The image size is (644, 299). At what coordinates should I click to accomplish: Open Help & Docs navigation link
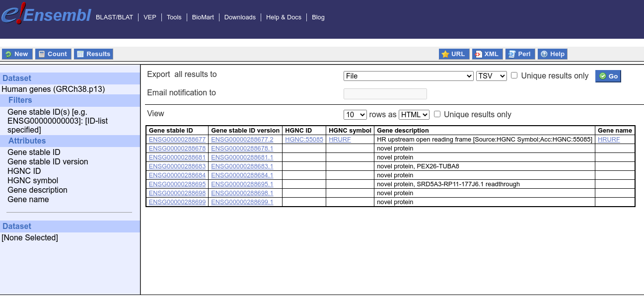pyautogui.click(x=284, y=17)
